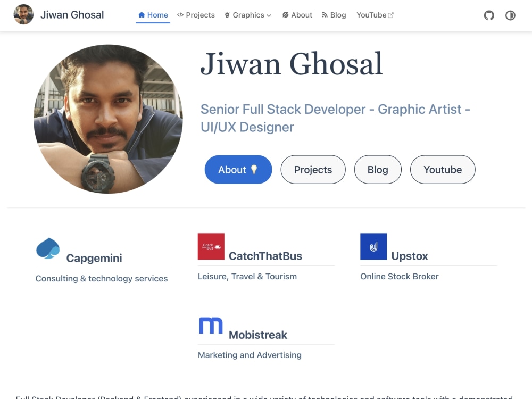
Task: Click the Upstox logo icon
Action: click(373, 246)
